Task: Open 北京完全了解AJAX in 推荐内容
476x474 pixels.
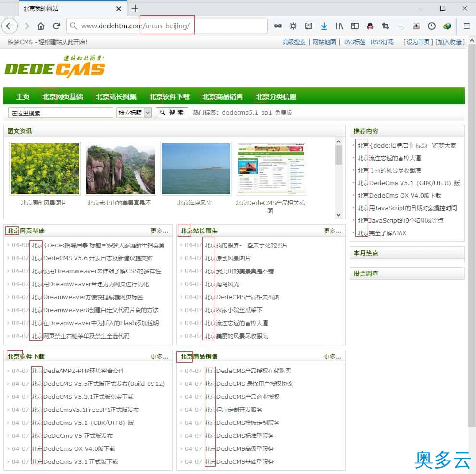Action: [382, 233]
